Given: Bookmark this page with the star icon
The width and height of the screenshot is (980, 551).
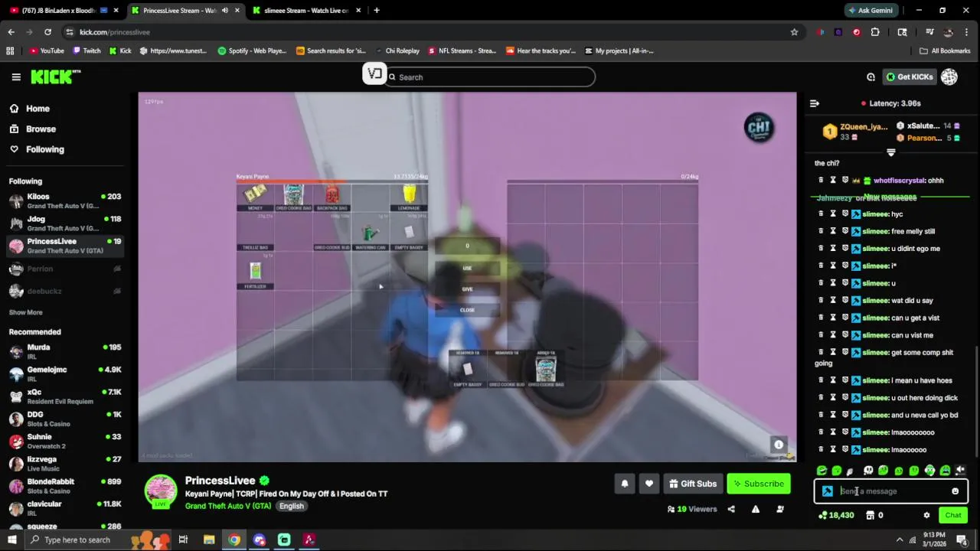Looking at the screenshot, I should 794,32.
